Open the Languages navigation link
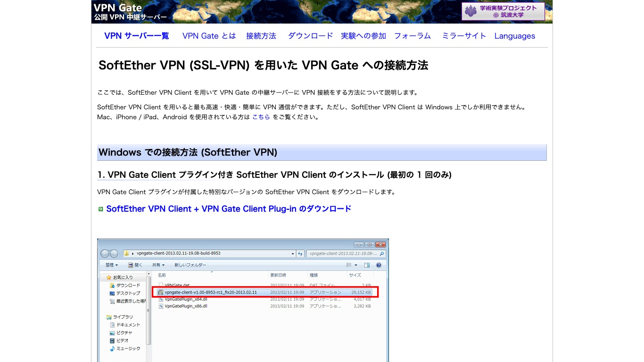The height and width of the screenshot is (362, 644). (x=514, y=36)
